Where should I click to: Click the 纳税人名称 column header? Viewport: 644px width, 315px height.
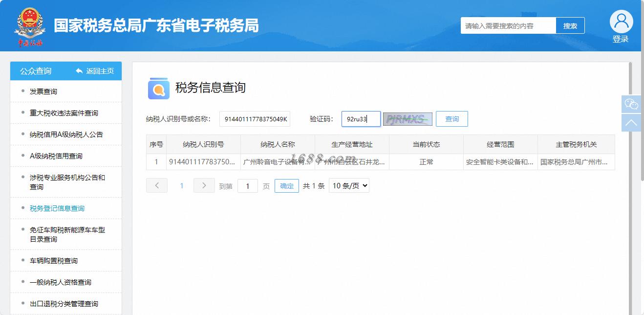278,144
